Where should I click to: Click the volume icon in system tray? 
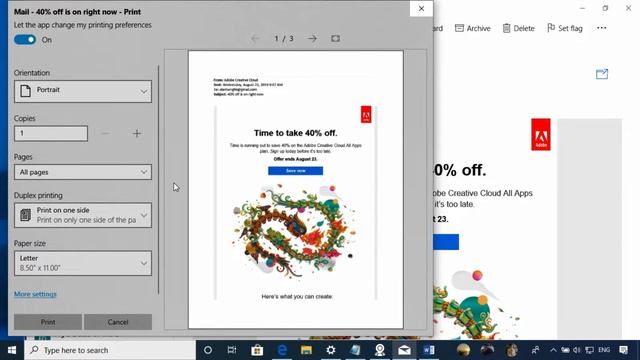click(x=576, y=350)
